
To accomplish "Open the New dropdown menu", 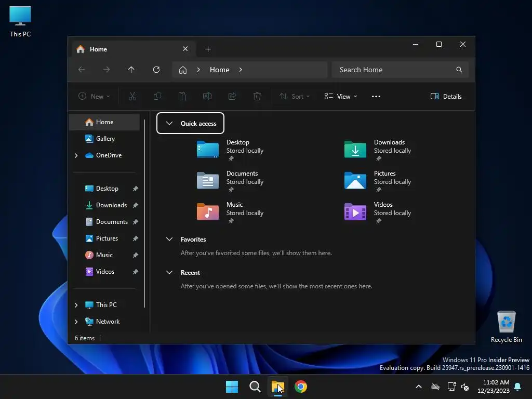I will click(x=94, y=96).
